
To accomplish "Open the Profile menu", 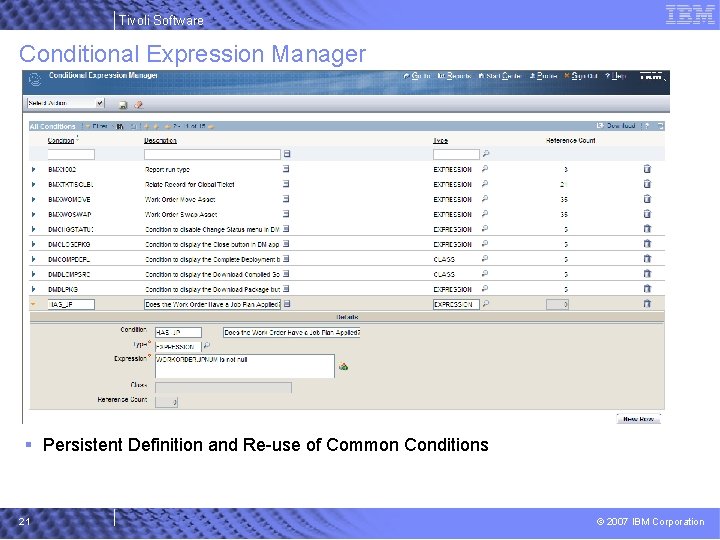I will click(x=543, y=76).
